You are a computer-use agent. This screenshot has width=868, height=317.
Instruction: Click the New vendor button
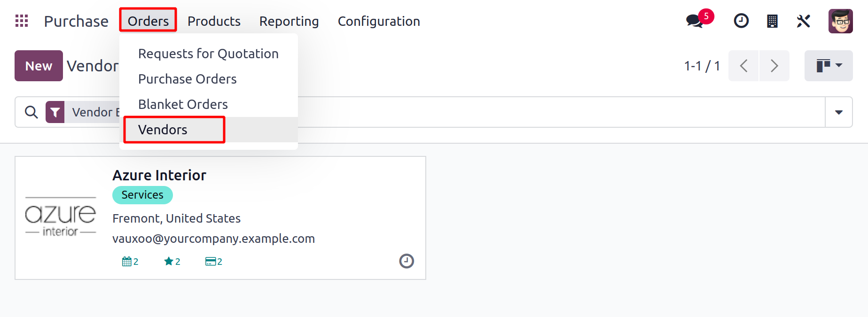[x=39, y=66]
